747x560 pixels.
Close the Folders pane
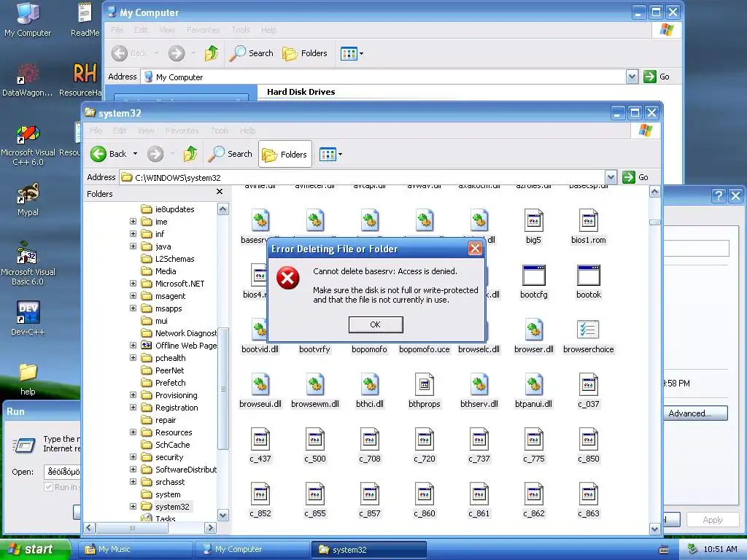pyautogui.click(x=219, y=192)
